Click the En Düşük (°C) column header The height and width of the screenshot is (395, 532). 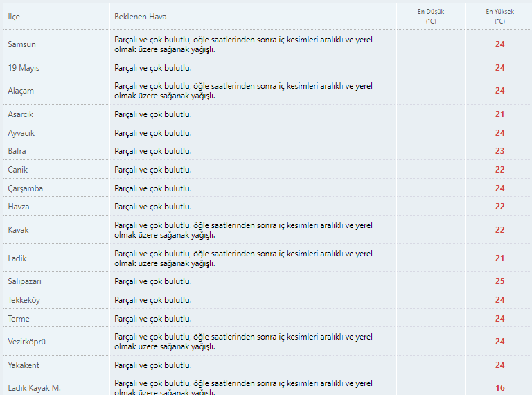point(431,17)
